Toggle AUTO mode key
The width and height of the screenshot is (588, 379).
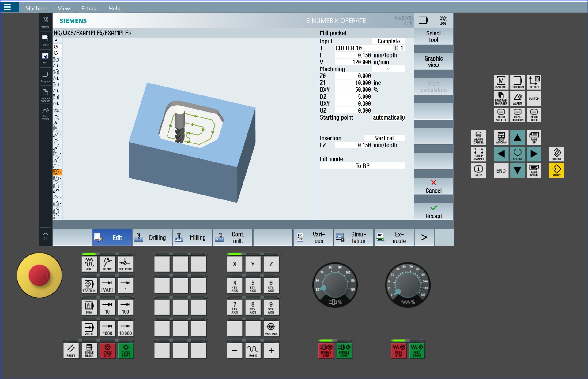[89, 329]
